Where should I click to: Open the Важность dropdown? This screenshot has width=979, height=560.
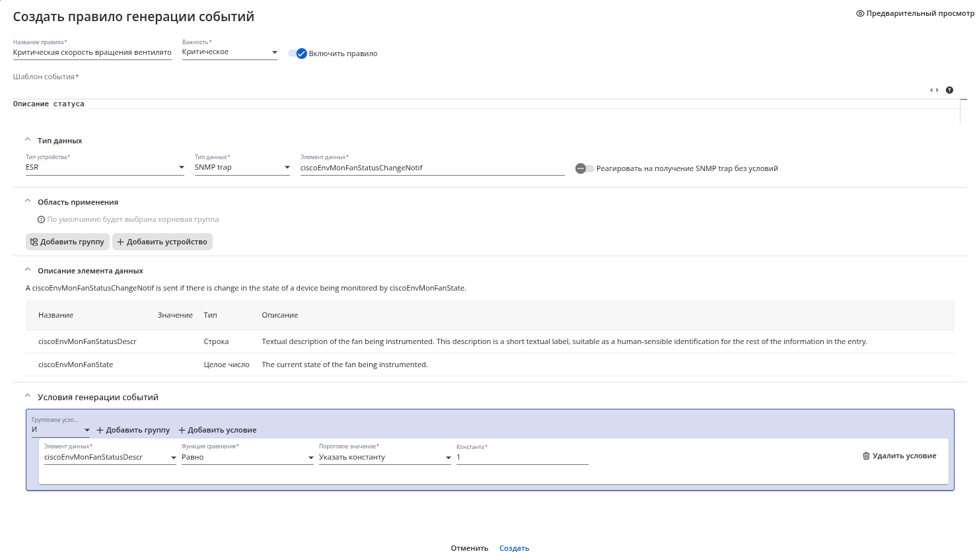(x=230, y=52)
